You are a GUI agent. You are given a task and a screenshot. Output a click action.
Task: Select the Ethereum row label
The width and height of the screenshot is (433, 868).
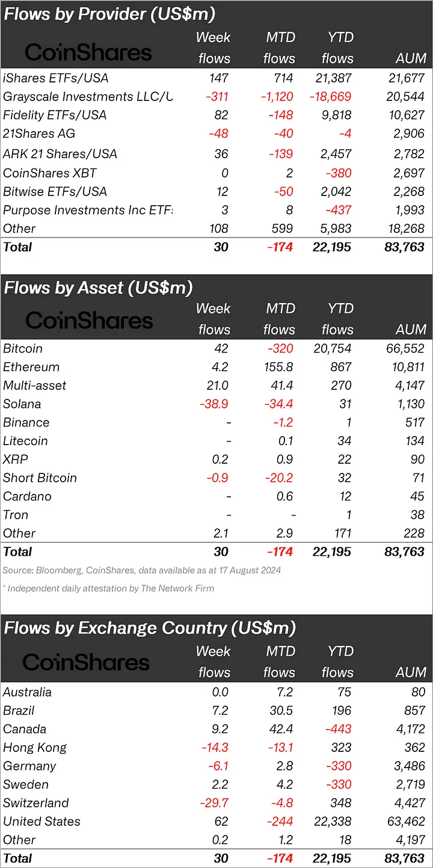(x=31, y=367)
